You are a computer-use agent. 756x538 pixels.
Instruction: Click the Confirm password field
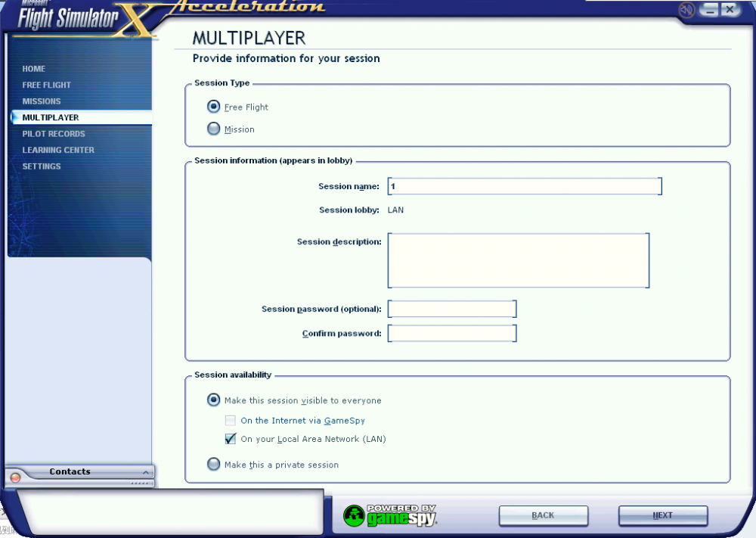point(451,334)
